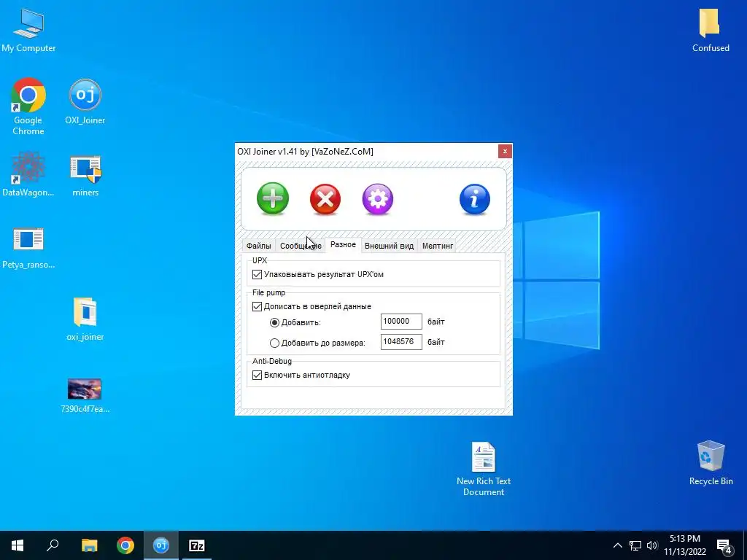Select New Rich Text Document icon
This screenshot has height=560, width=747.
click(x=484, y=469)
